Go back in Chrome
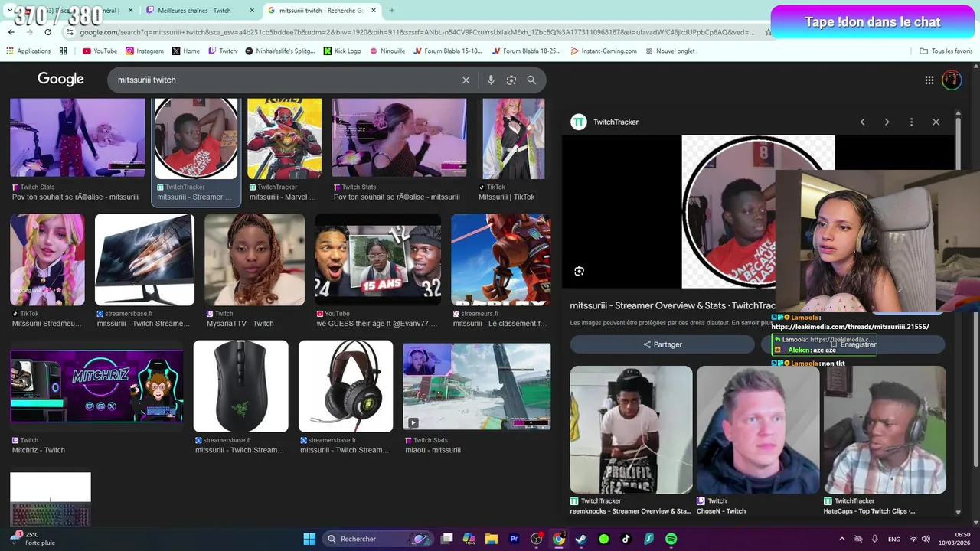 [11, 32]
